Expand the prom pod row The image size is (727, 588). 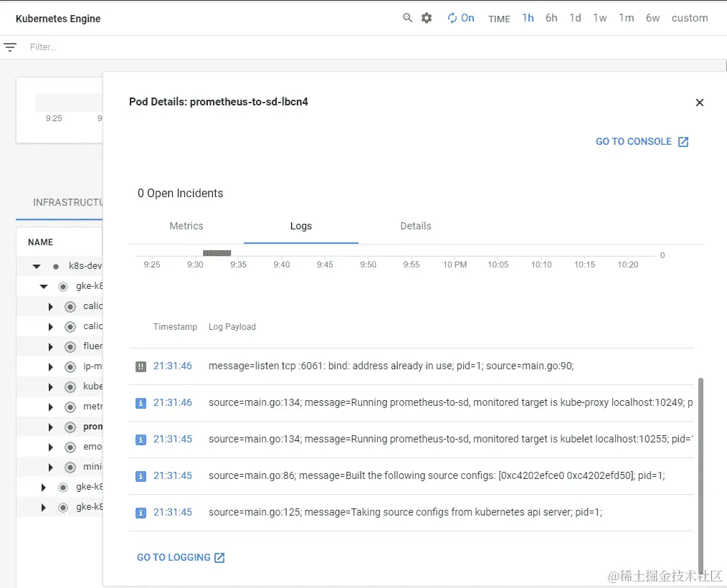50,427
